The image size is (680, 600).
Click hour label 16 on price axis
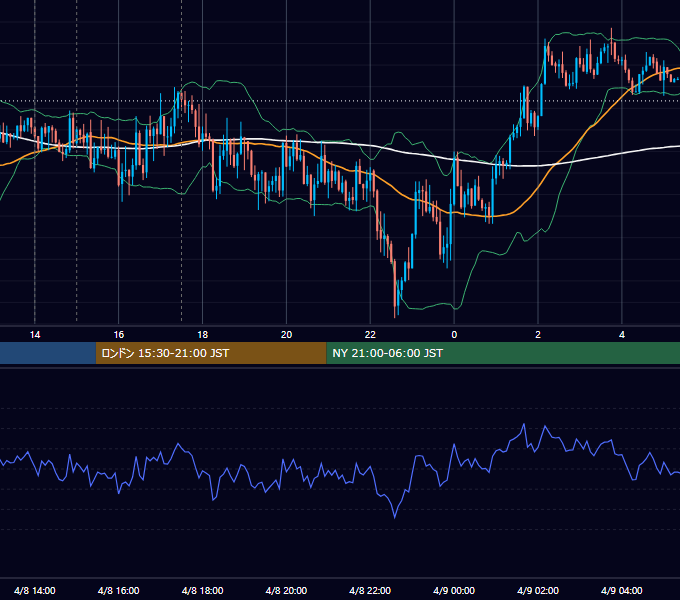[118, 335]
